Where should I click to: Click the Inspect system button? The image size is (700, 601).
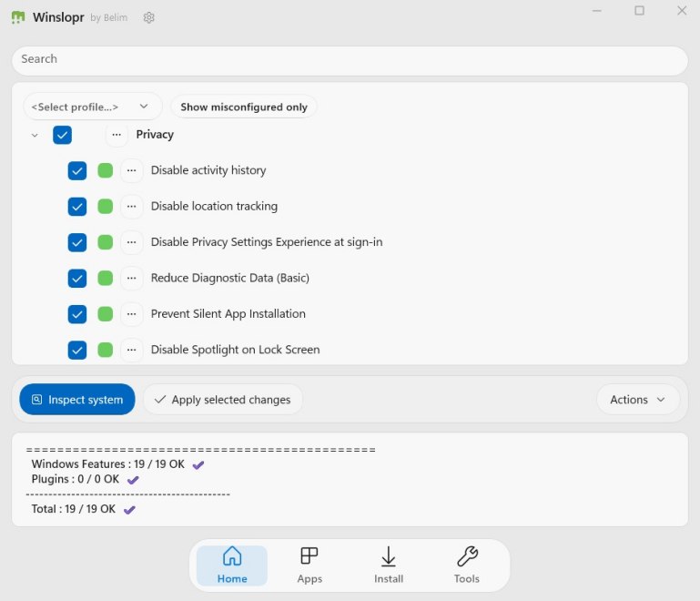click(x=77, y=399)
